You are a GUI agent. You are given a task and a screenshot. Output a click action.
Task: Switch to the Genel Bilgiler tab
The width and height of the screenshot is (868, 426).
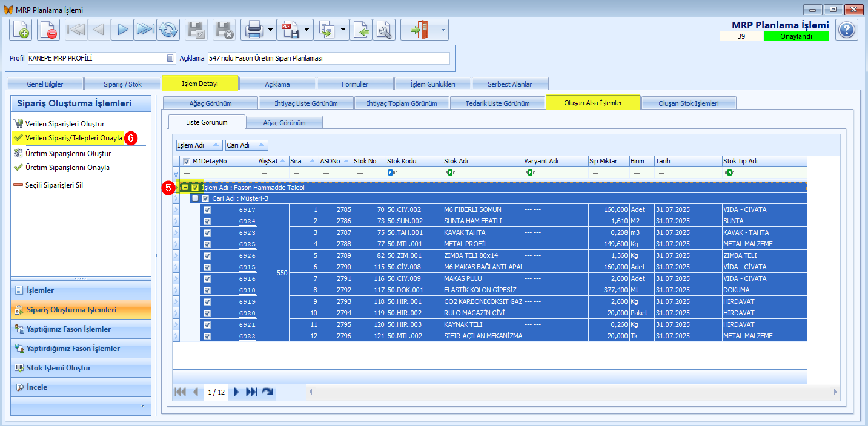click(x=45, y=84)
